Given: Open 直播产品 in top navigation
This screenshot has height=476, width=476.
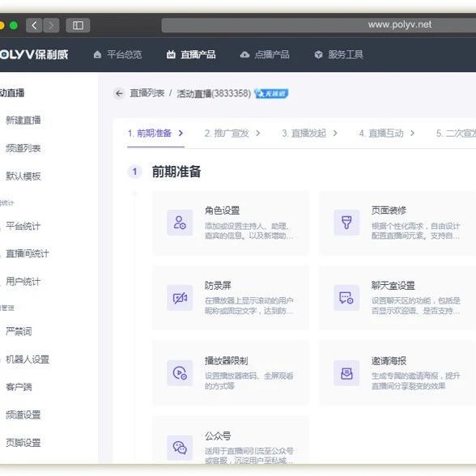Looking at the screenshot, I should tap(198, 55).
